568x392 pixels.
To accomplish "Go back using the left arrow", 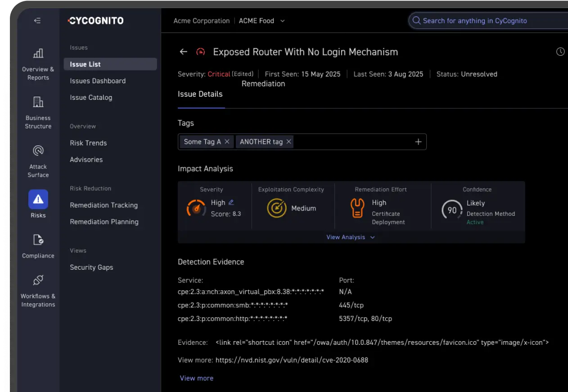I will click(183, 52).
